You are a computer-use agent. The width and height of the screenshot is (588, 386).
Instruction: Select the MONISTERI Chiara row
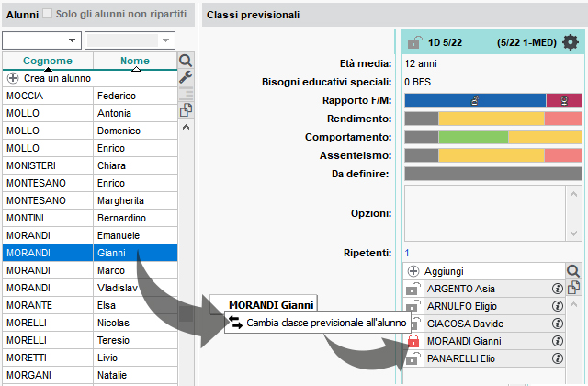[90, 165]
